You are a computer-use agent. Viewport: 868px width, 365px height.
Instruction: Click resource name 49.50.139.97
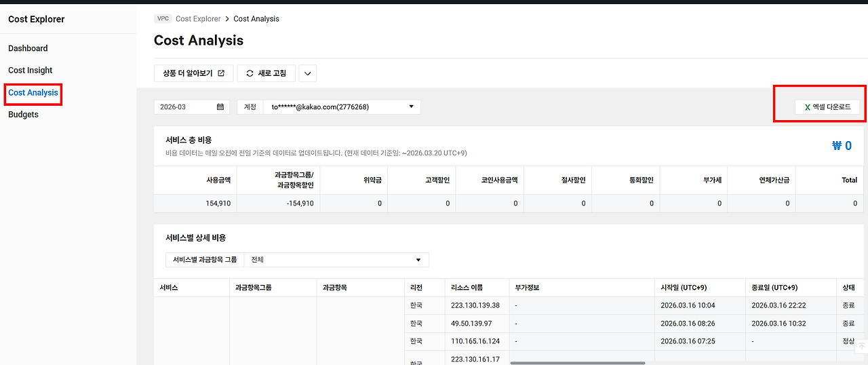(x=471, y=324)
